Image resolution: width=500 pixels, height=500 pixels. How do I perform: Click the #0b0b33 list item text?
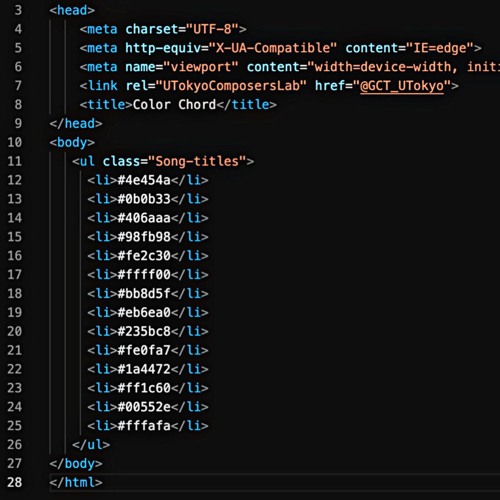coord(144,199)
